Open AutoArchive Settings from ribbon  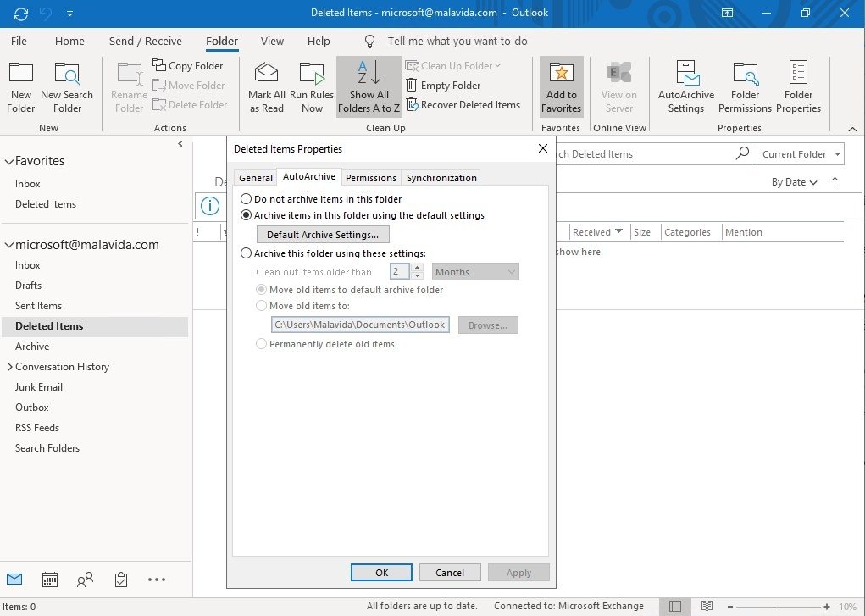[x=685, y=86]
